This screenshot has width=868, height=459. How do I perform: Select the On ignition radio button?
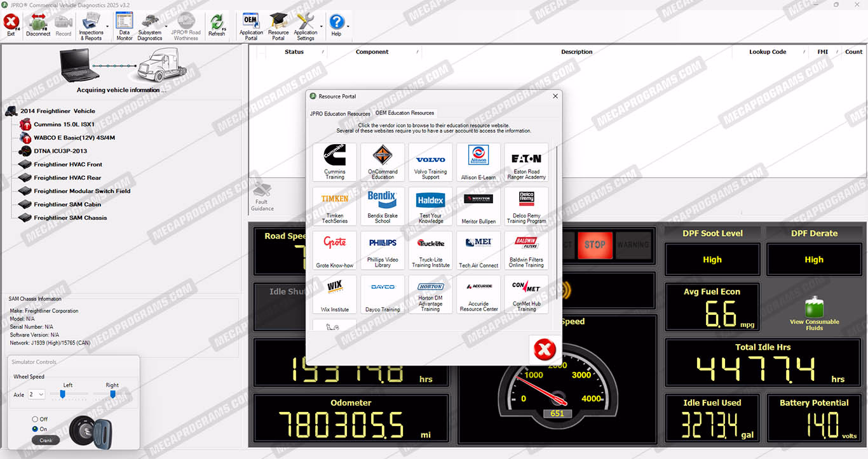click(x=36, y=429)
